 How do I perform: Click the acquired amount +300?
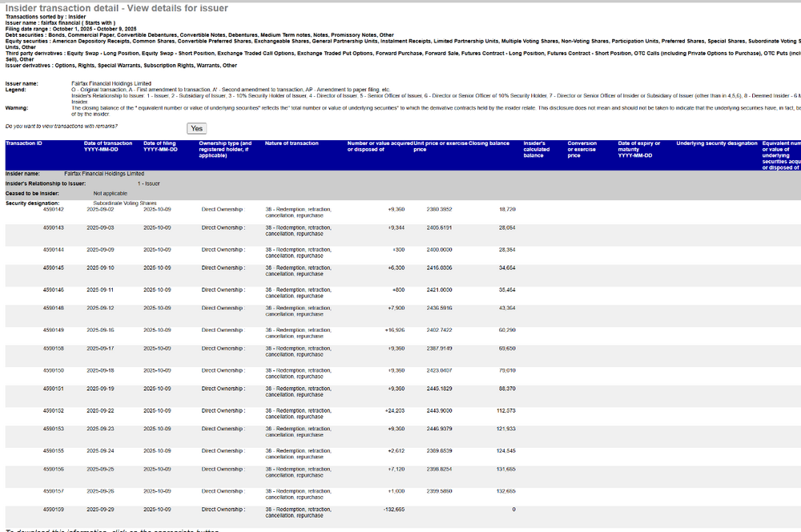tap(398, 250)
